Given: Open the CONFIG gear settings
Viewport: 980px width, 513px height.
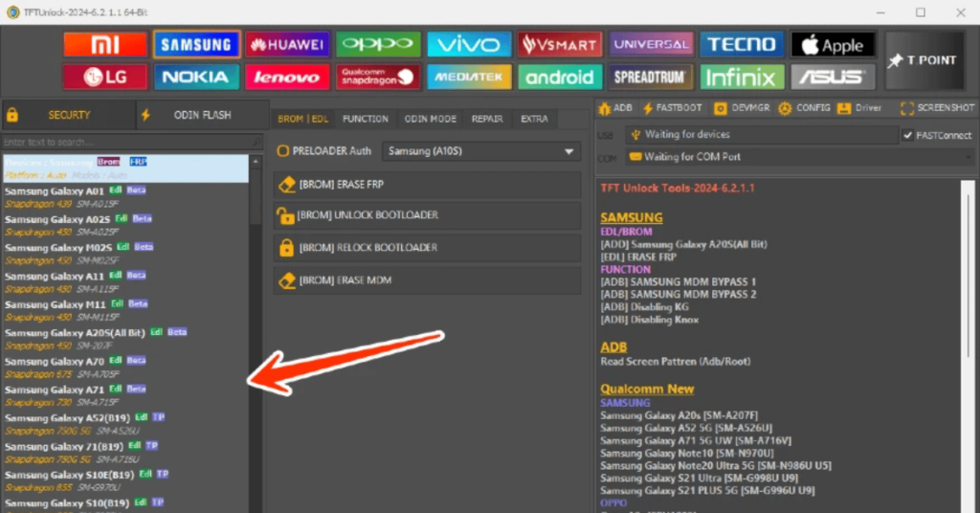Looking at the screenshot, I should 804,108.
